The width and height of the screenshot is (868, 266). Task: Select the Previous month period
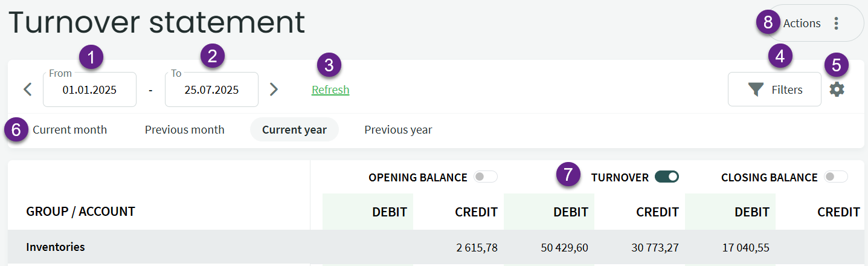point(184,130)
